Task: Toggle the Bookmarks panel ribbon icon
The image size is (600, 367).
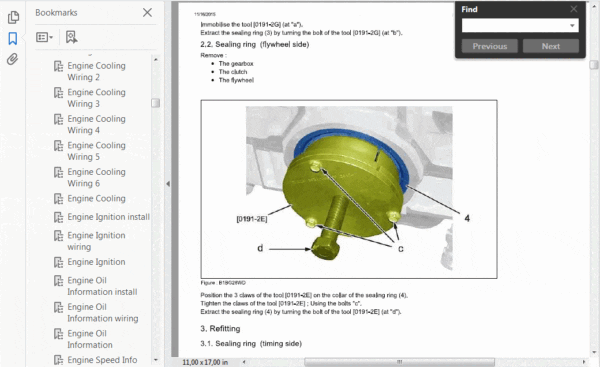Action: point(13,38)
